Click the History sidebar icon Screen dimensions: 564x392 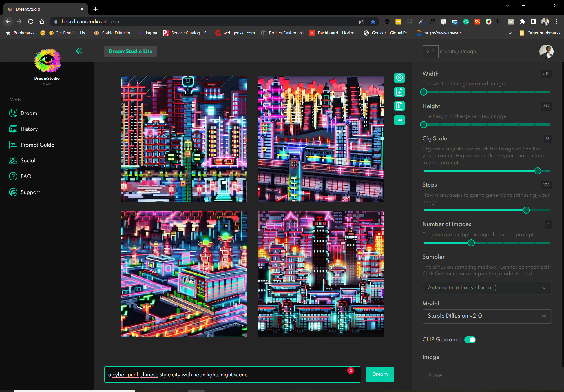tap(13, 129)
